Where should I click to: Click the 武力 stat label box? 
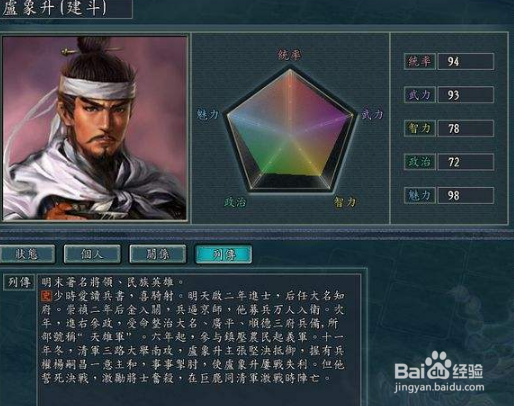coord(420,95)
